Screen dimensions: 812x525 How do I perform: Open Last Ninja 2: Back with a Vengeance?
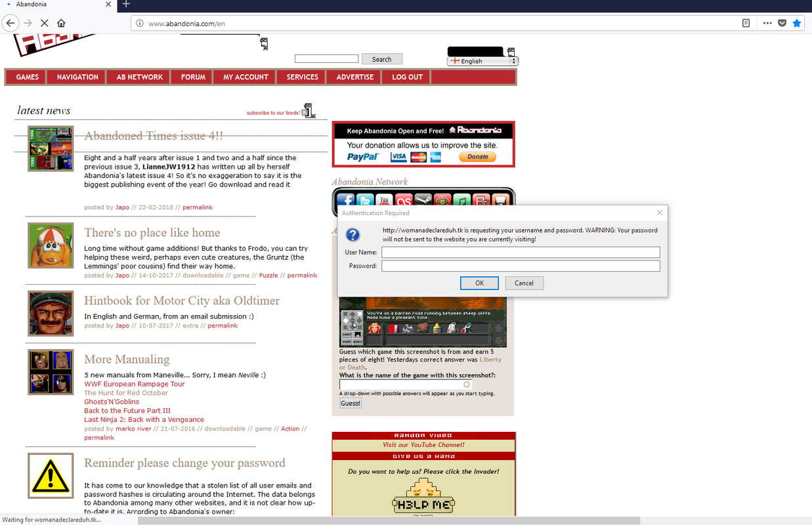click(x=144, y=419)
